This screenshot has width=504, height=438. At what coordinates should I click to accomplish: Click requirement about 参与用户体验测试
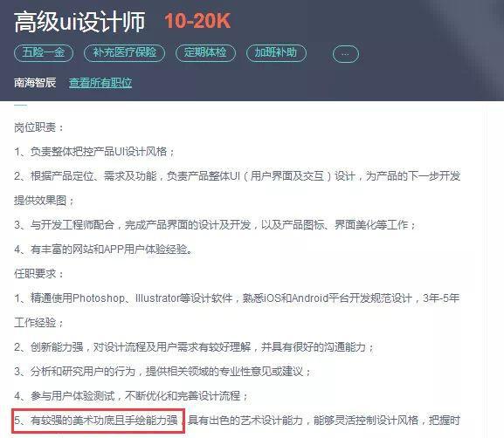(x=131, y=396)
